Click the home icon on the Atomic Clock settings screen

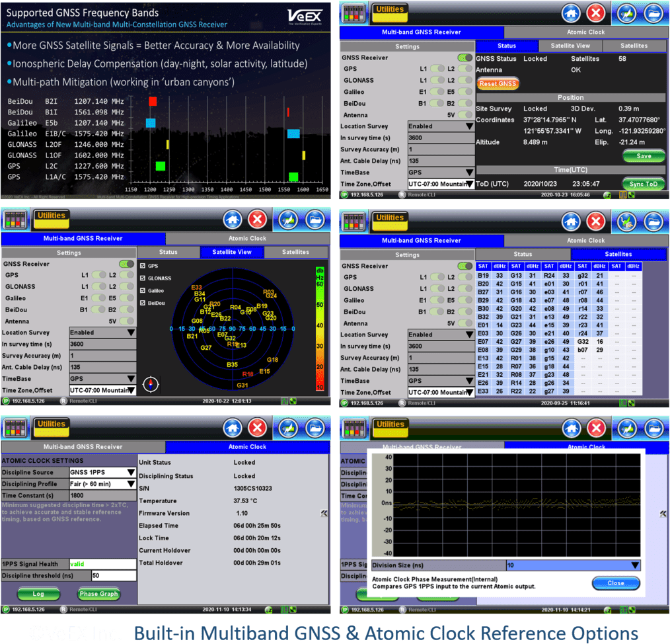point(233,427)
